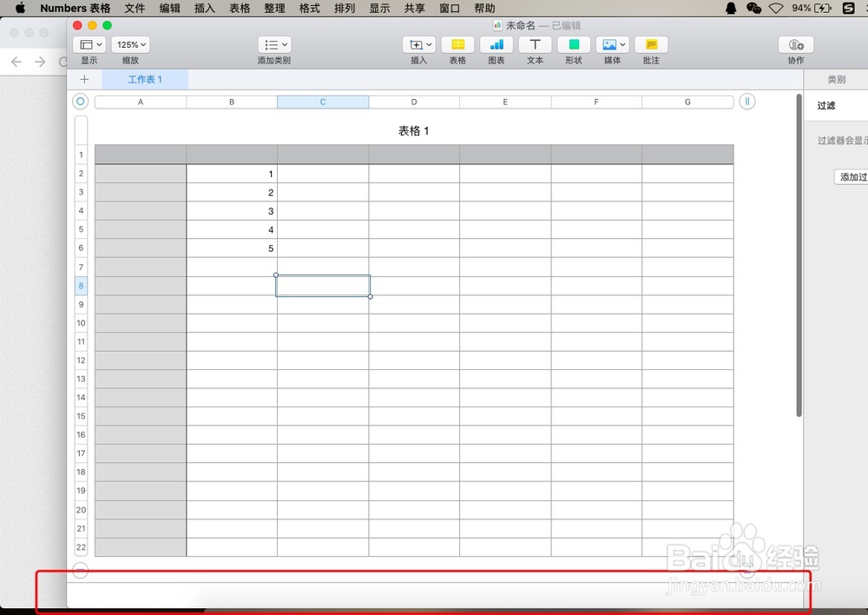Image resolution: width=868 pixels, height=615 pixels.
Task: Select column C header
Action: coord(323,102)
